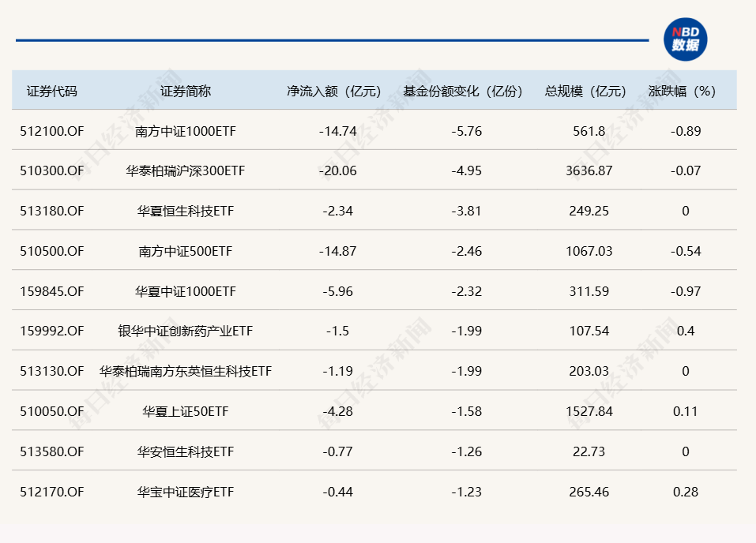Select the 512100.OF code cell

coord(52,131)
